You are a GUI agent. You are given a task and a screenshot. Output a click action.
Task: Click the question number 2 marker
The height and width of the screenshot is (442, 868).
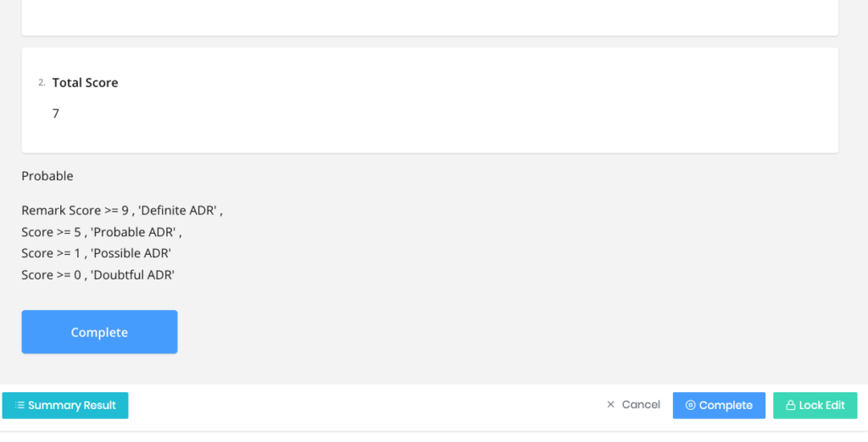(x=42, y=83)
